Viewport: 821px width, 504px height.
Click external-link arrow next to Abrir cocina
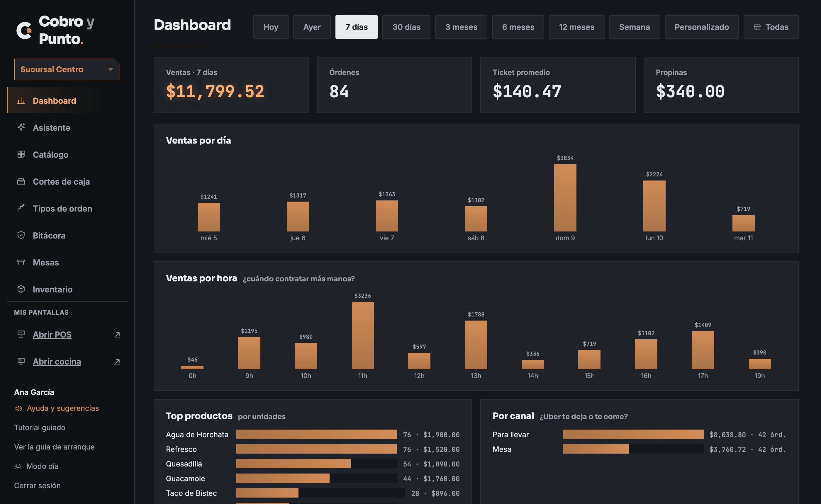(x=117, y=362)
